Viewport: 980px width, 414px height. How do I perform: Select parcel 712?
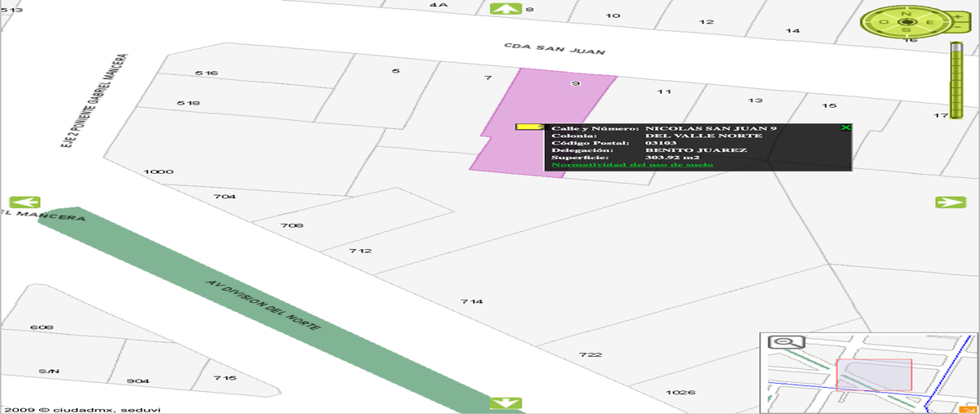pos(360,251)
